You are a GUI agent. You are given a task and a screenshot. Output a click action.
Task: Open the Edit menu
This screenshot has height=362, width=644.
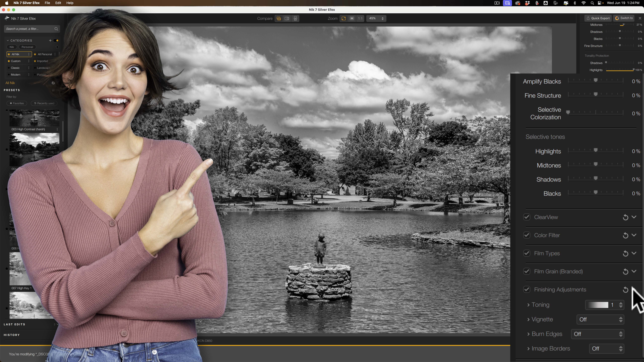click(58, 3)
